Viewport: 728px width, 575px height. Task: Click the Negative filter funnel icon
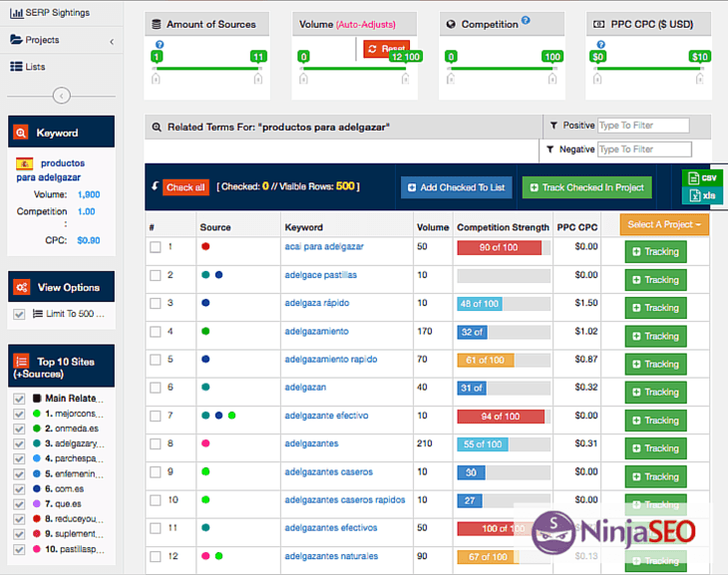[x=549, y=149]
